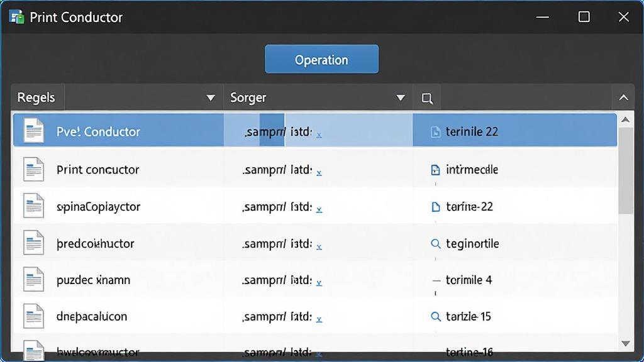Click the torimile 4 text
The height and width of the screenshot is (362, 644).
click(469, 280)
